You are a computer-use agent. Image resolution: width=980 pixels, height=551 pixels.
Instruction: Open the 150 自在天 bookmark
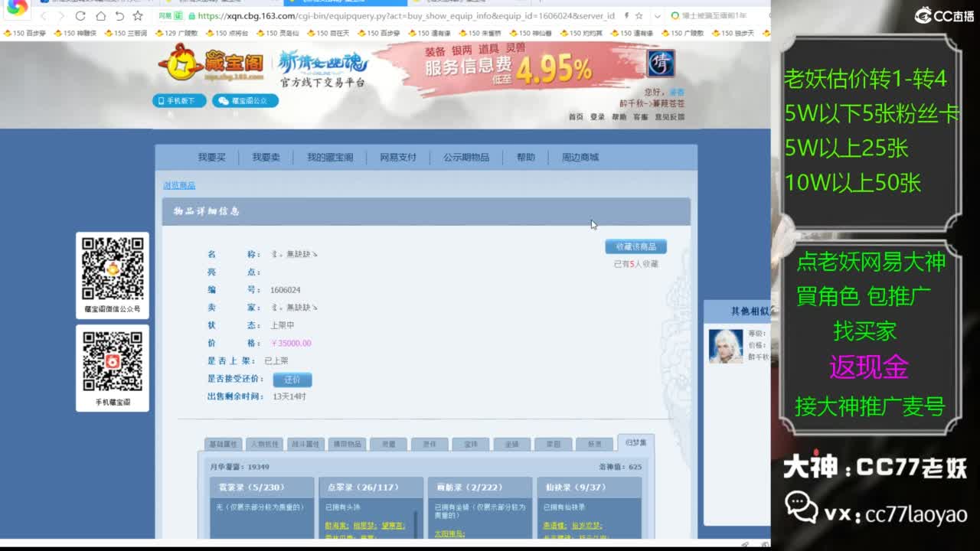(x=328, y=33)
